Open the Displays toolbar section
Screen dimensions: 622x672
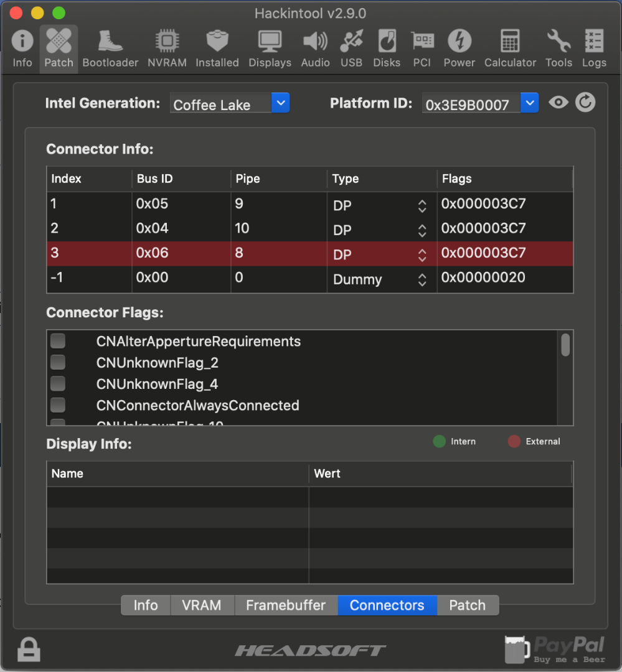[270, 49]
